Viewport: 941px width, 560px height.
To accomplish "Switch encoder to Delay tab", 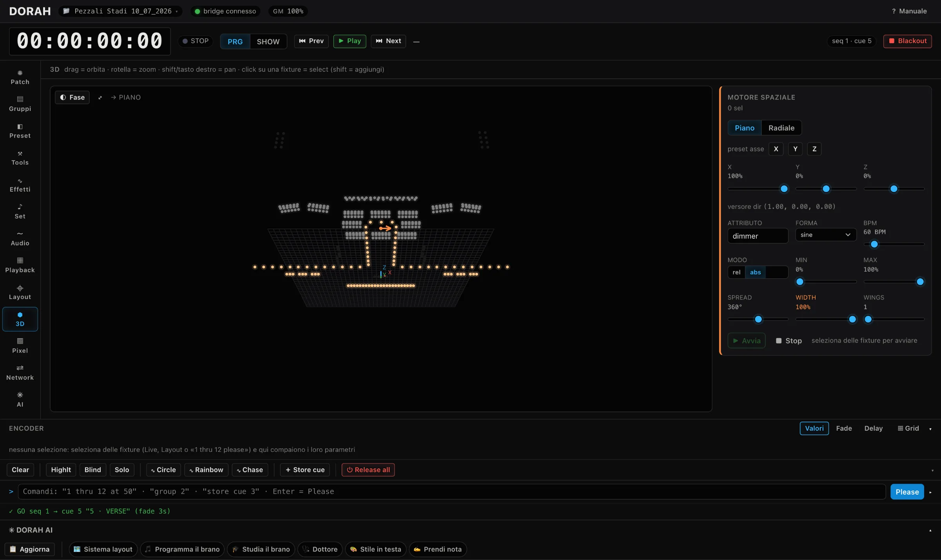I will click(874, 429).
